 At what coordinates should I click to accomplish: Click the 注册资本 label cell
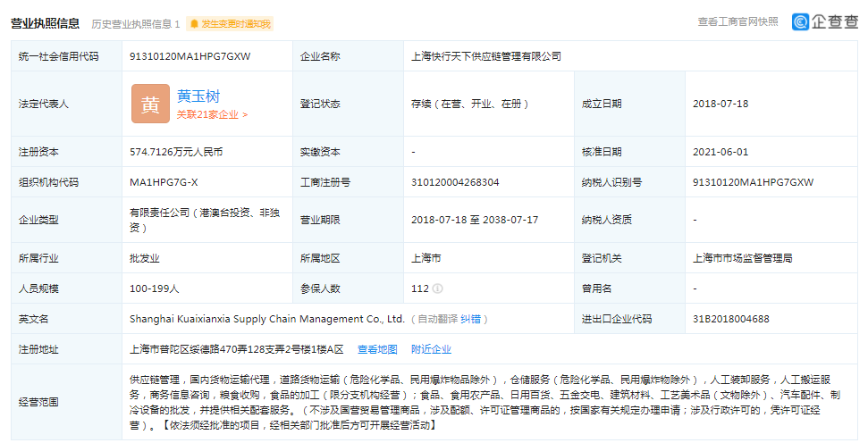[x=66, y=152]
